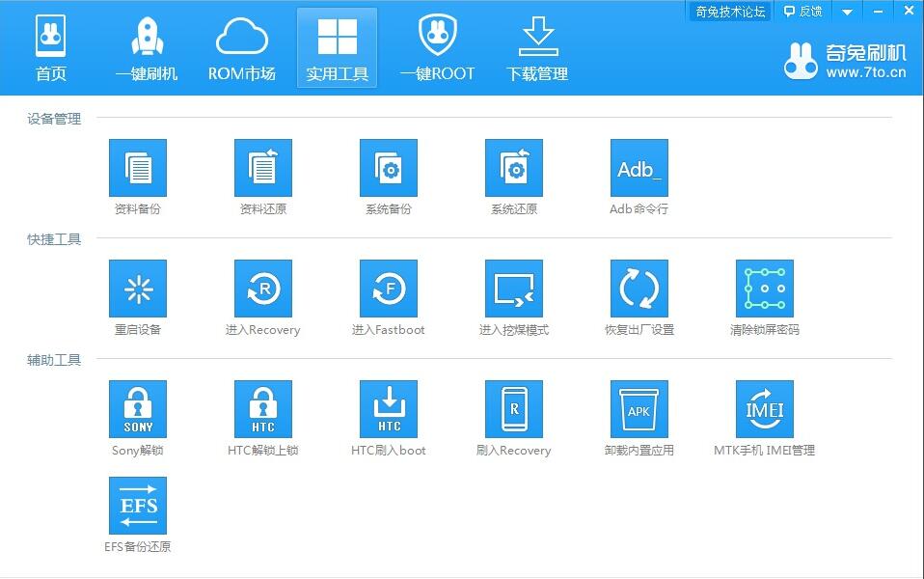
Task: Open the 奇兔技术论坛 forum link
Action: [730, 12]
